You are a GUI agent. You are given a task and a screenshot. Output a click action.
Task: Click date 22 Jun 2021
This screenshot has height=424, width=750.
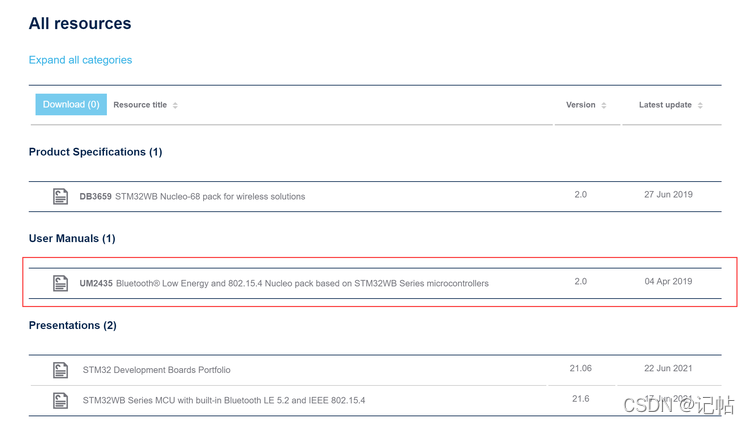coord(668,368)
